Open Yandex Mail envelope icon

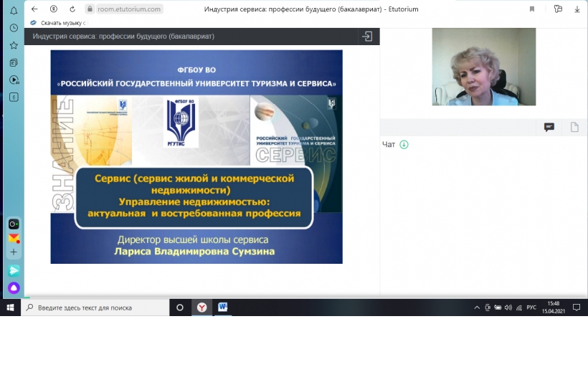(14, 238)
